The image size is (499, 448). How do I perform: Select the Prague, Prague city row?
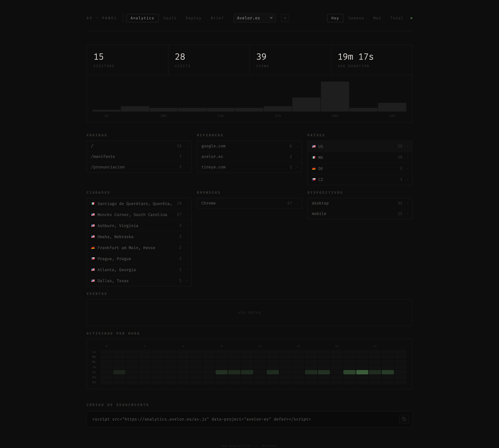point(139,259)
